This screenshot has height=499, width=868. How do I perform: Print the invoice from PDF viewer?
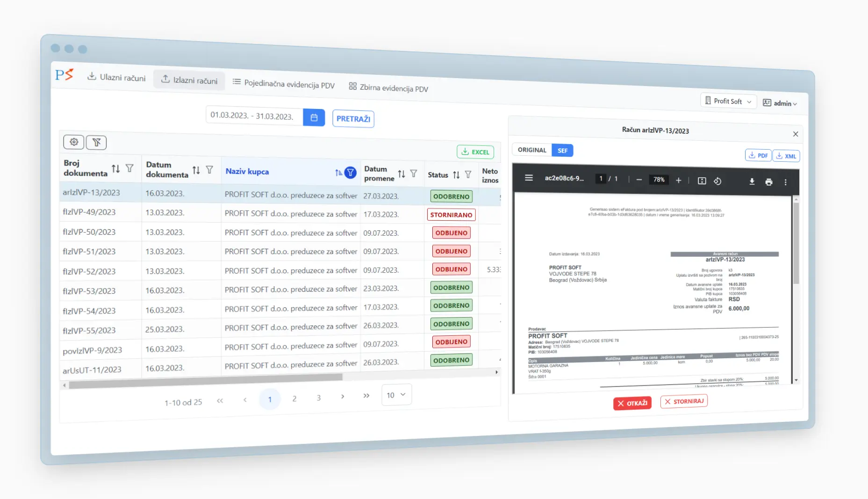(x=768, y=182)
